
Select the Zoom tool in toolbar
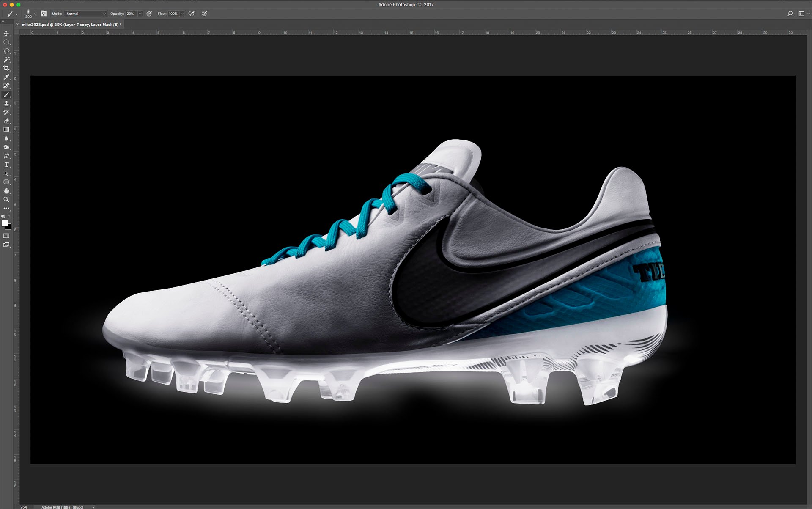pyautogui.click(x=6, y=200)
